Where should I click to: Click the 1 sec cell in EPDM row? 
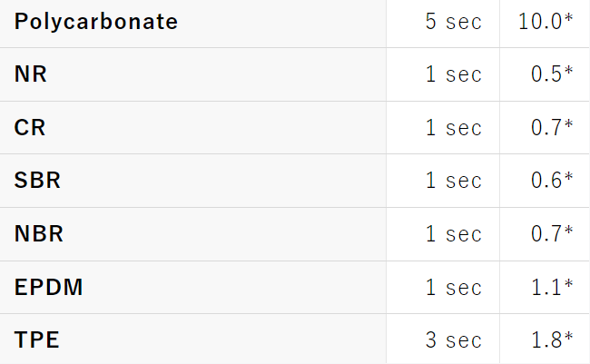(x=443, y=287)
